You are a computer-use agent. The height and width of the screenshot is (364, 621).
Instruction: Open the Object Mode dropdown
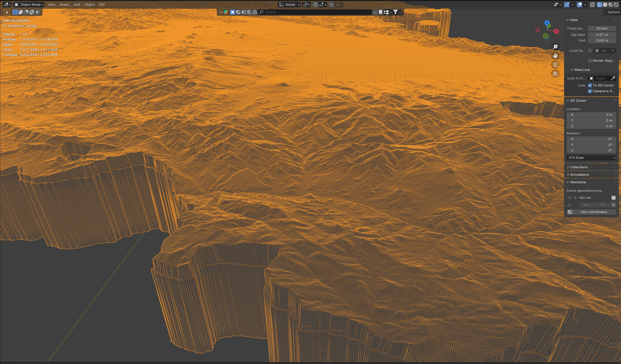29,5
